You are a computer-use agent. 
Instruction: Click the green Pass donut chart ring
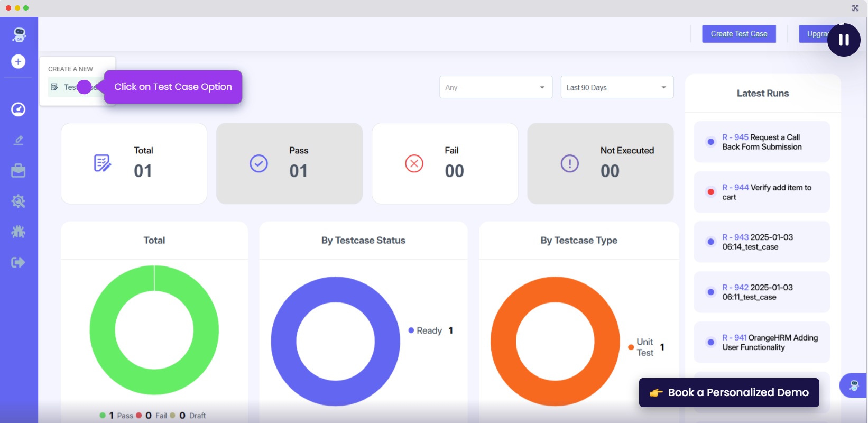click(101, 330)
